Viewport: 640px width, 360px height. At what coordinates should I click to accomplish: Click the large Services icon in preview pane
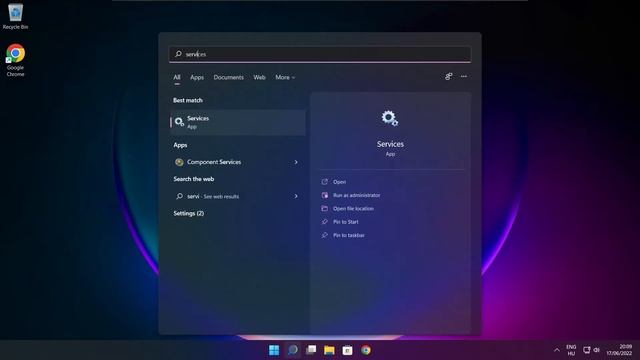390,118
